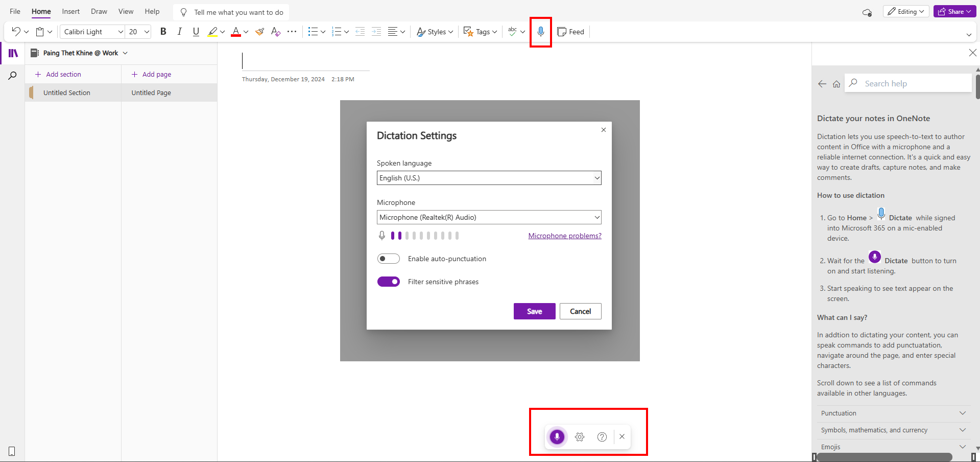Viewport: 980px width, 462px height.
Task: Open the search icon in the sidebar
Action: coord(13,76)
